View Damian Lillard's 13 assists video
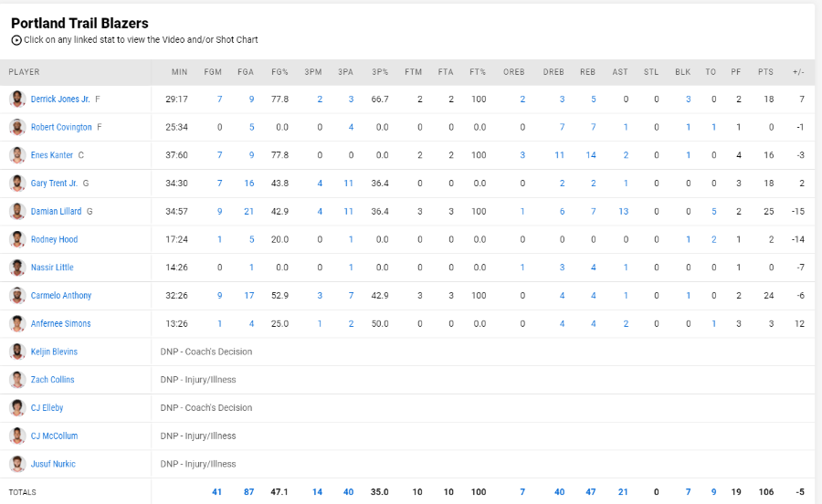822x504 pixels. coord(623,211)
